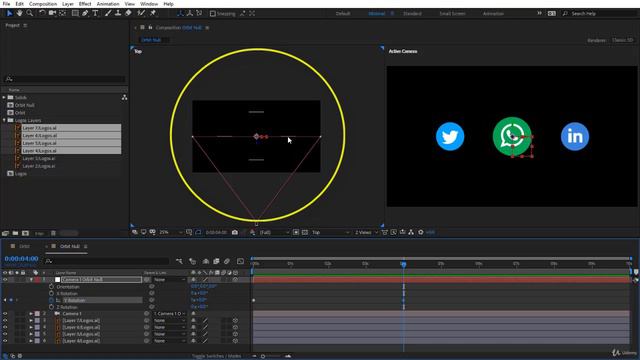Screen dimensions: 640x360
Task: Open the magnification ratio 25% dropdown
Action: (x=171, y=232)
